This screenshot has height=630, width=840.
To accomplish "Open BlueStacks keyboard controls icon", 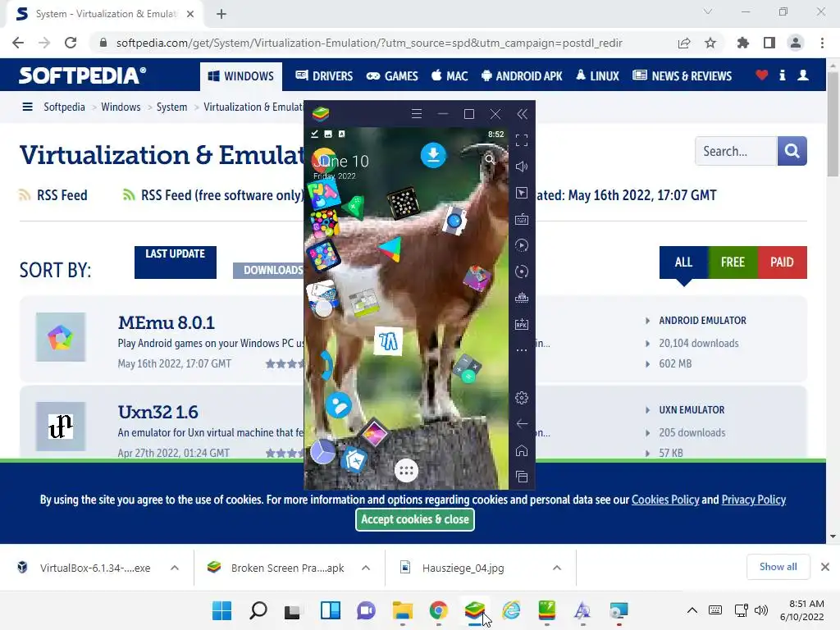I will 521,219.
